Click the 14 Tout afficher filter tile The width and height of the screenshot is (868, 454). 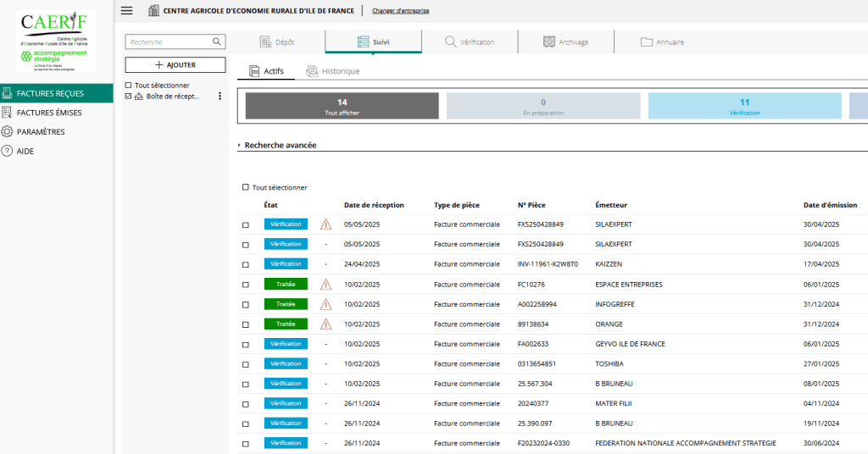pyautogui.click(x=342, y=106)
